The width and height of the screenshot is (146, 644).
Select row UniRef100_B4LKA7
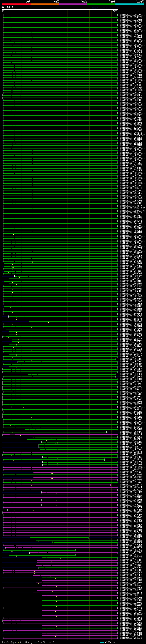(131, 223)
